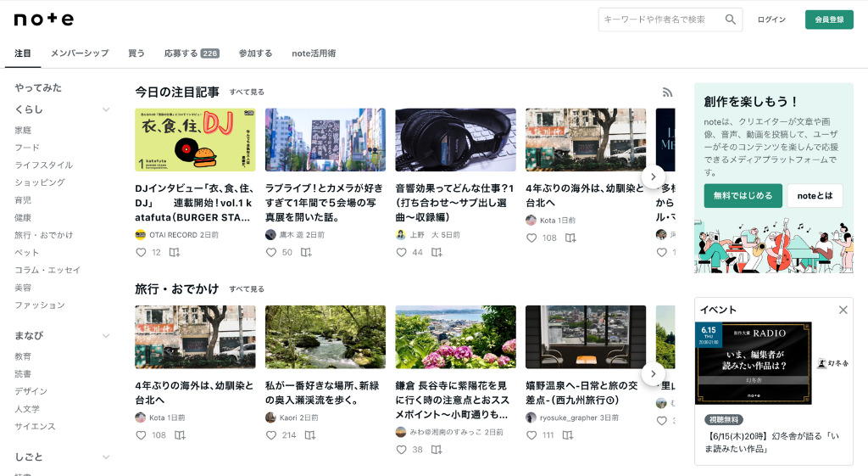Bookmark Kota's article in the 今日の注目記事 row
Image resolution: width=868 pixels, height=476 pixels.
tap(570, 238)
